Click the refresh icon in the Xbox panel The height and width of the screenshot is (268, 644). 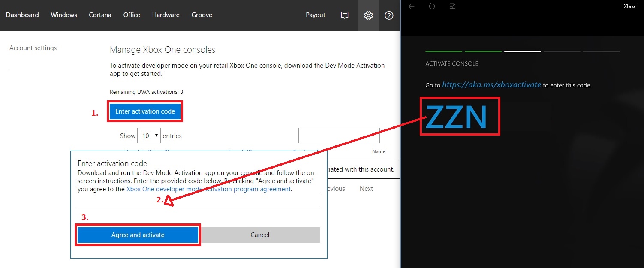point(432,6)
